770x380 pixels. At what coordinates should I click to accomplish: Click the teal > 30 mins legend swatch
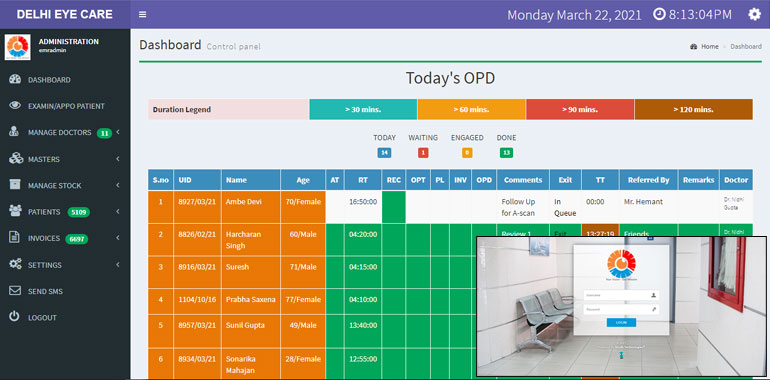pos(363,109)
